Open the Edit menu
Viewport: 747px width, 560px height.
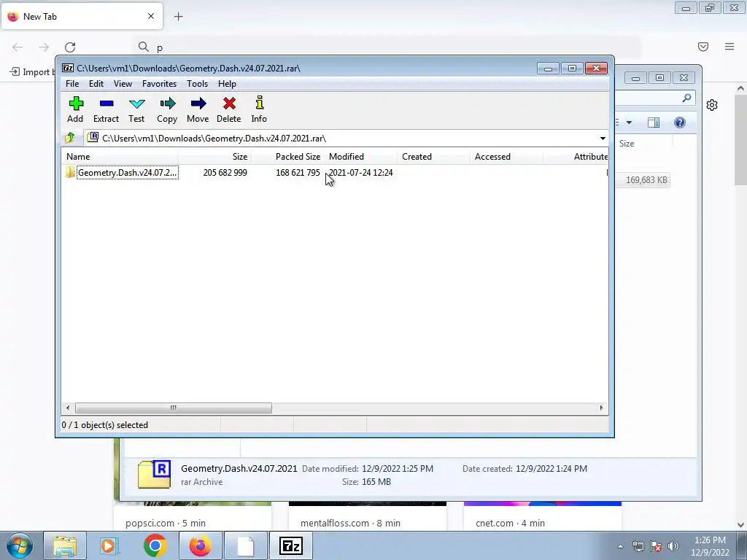click(x=96, y=84)
